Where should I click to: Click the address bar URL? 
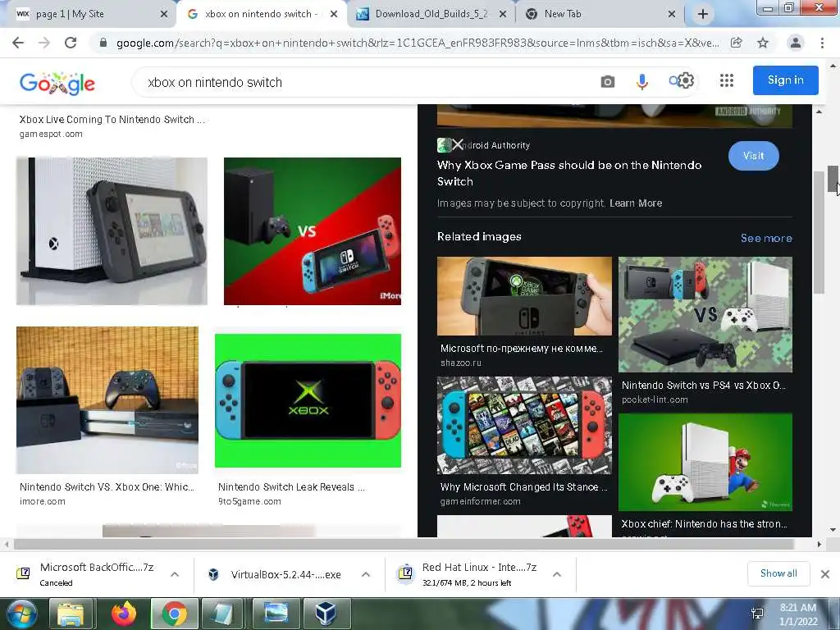pos(418,43)
